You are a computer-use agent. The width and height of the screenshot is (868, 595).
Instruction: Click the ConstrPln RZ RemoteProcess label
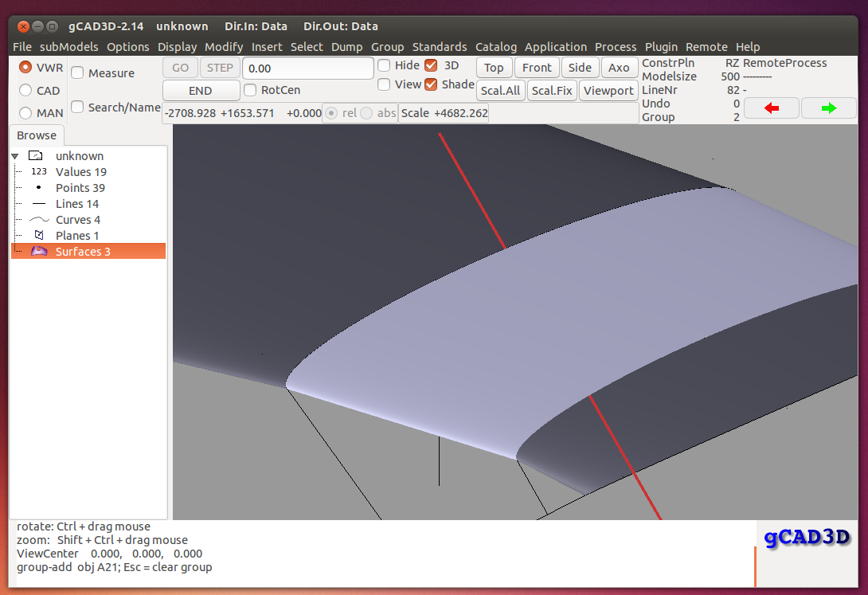pyautogui.click(x=734, y=63)
